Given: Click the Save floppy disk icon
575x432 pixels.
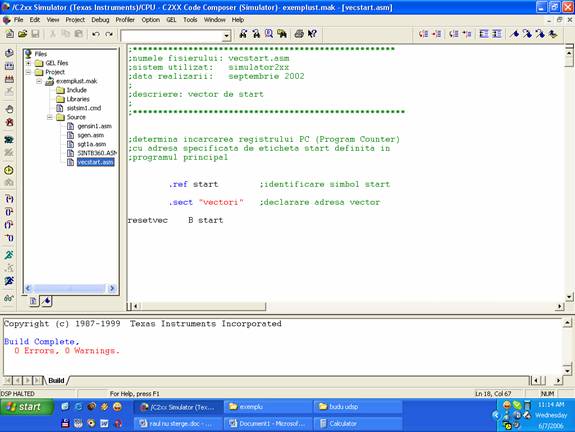Looking at the screenshot, I should 35,34.
